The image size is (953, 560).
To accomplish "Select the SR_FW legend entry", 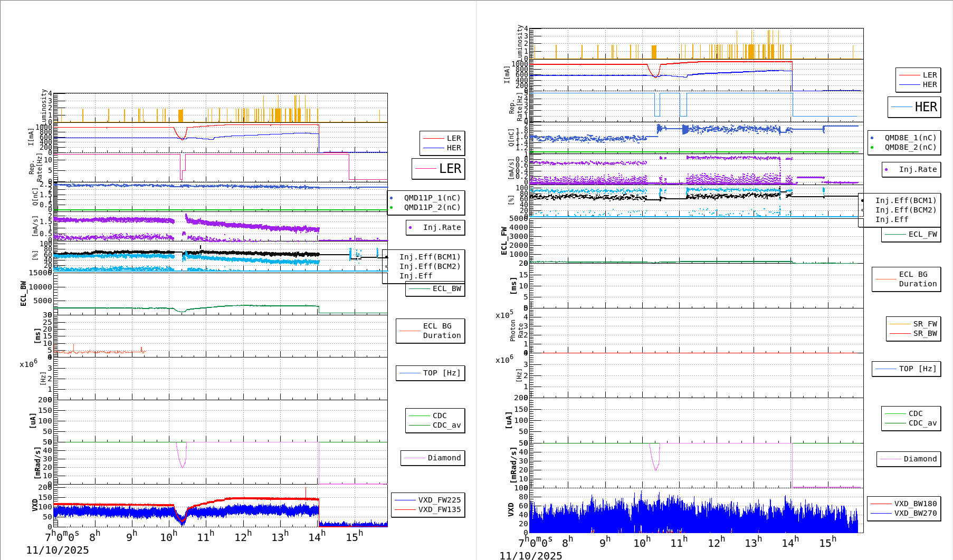I will pyautogui.click(x=925, y=324).
